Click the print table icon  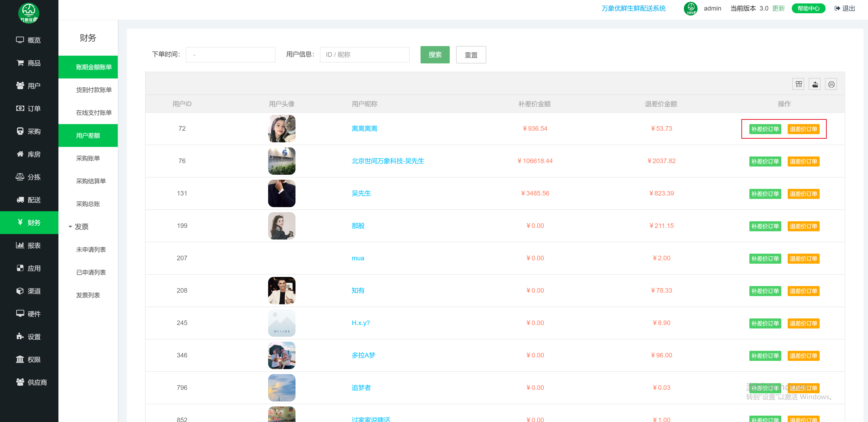click(x=831, y=84)
